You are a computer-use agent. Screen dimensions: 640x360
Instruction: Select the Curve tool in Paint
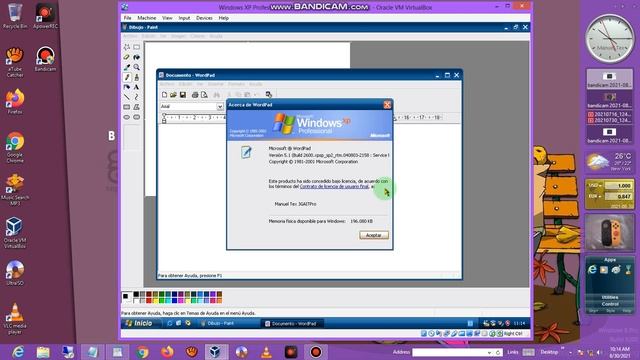tap(136, 97)
